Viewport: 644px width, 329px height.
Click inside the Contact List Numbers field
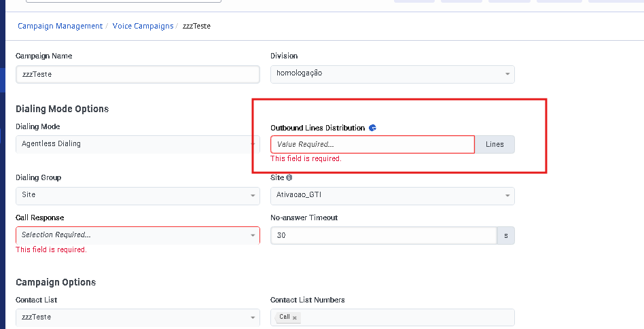tap(408, 317)
